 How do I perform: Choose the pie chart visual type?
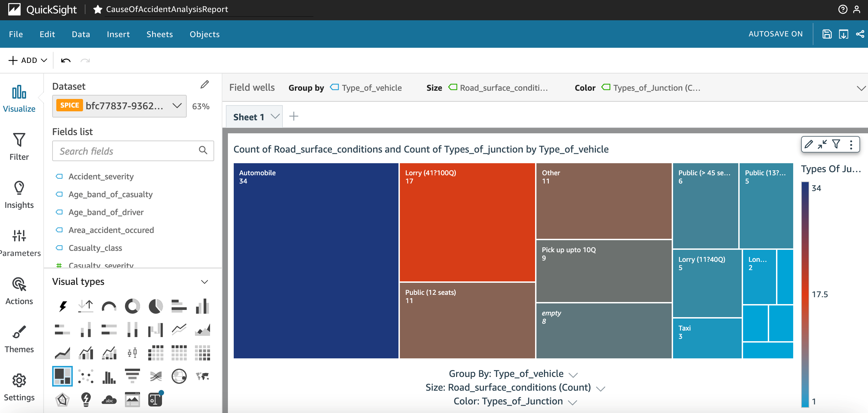tap(155, 306)
